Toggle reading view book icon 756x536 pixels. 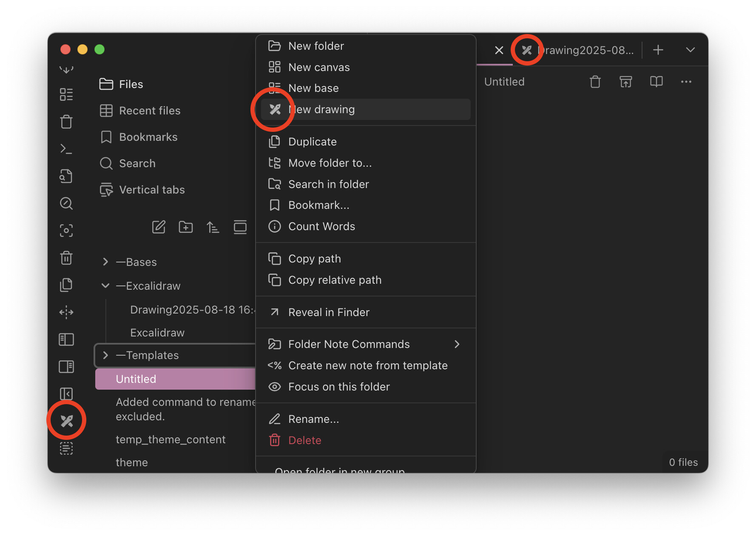[656, 82]
